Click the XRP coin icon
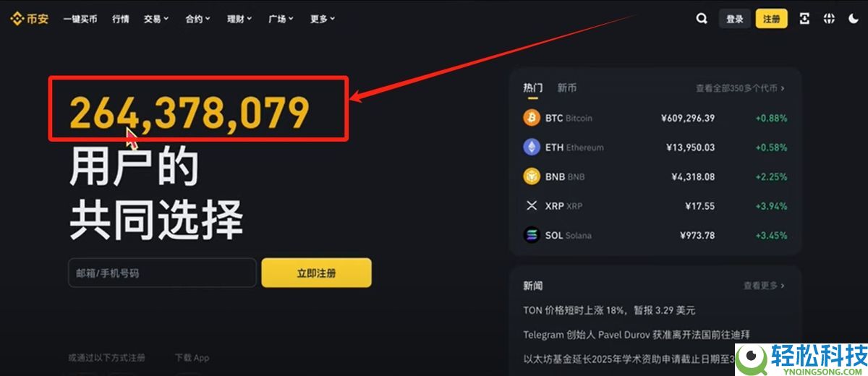The height and width of the screenshot is (376, 868). click(x=532, y=205)
